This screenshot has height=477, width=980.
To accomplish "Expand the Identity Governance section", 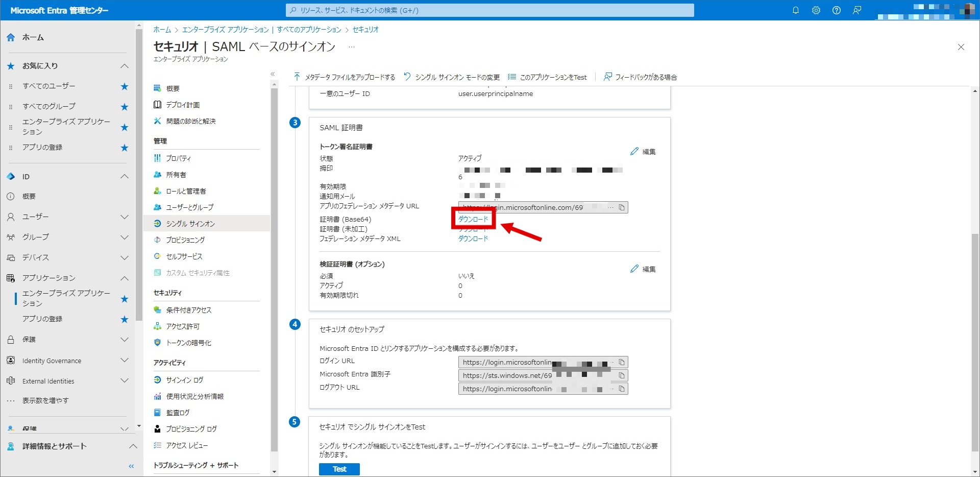I will point(124,360).
